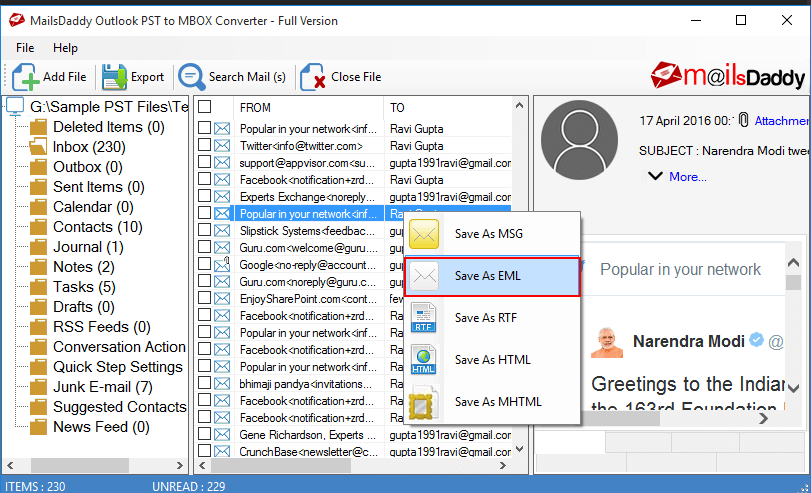Click folder tree scroll-left arrow

[x=10, y=466]
